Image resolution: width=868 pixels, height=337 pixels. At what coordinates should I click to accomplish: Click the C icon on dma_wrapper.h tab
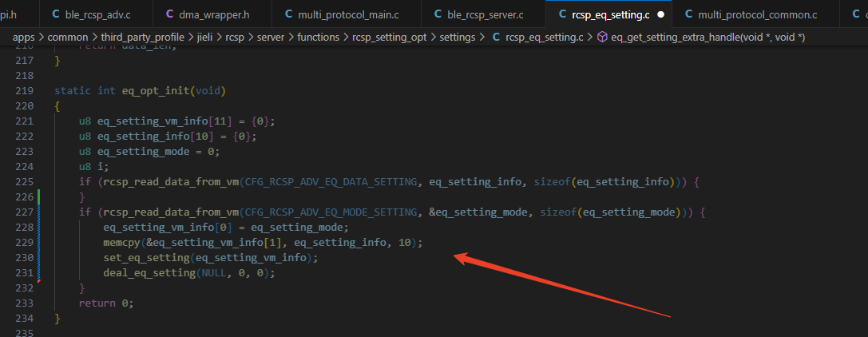pos(169,15)
